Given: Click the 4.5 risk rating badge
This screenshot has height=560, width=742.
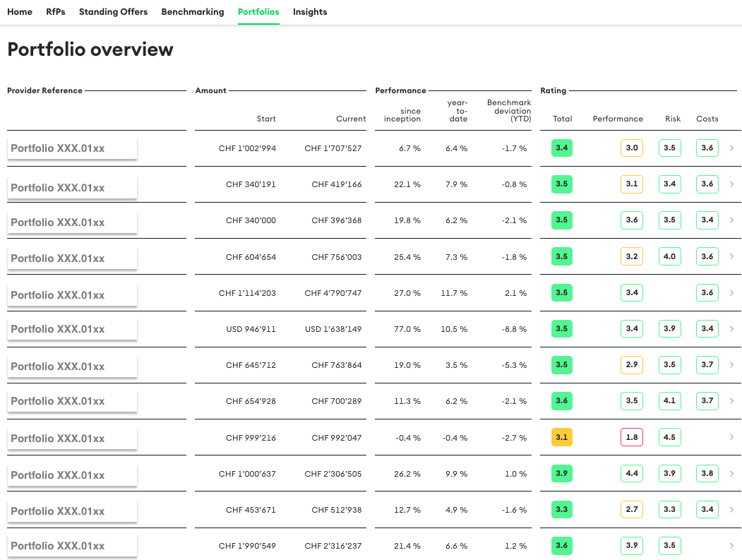Looking at the screenshot, I should point(669,438).
